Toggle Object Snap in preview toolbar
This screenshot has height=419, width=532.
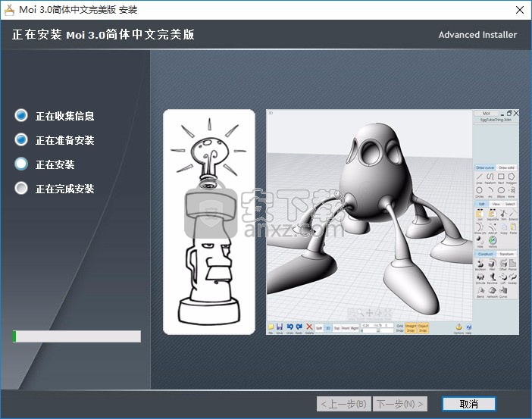pyautogui.click(x=423, y=328)
